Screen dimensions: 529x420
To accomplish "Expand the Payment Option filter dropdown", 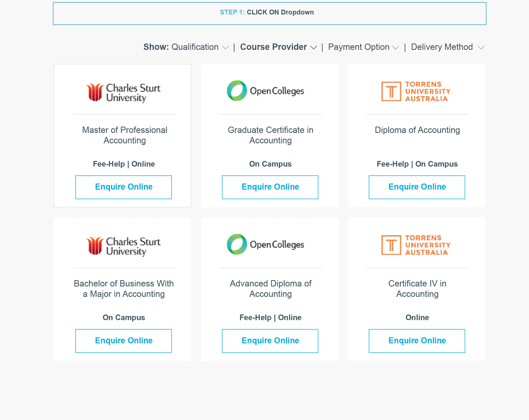I will [363, 47].
